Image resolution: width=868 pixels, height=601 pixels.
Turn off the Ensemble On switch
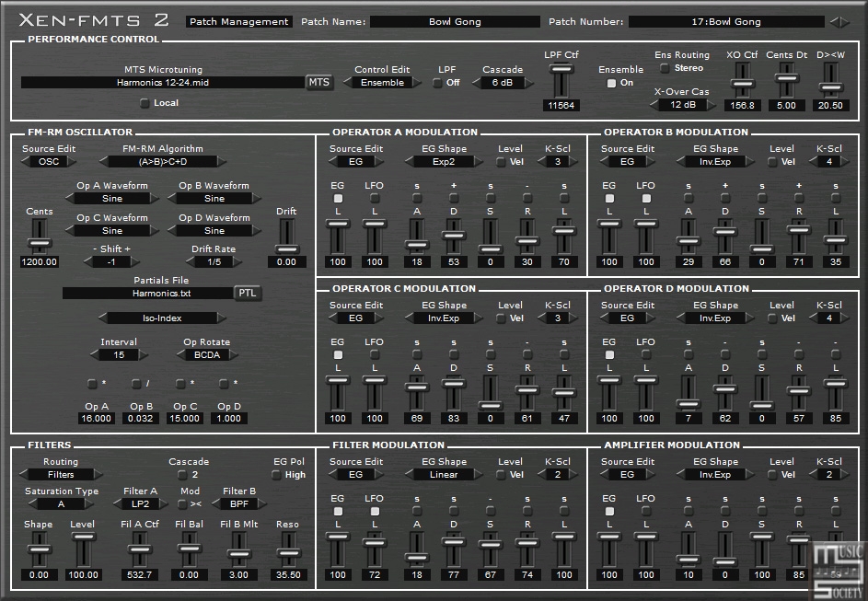coord(611,83)
